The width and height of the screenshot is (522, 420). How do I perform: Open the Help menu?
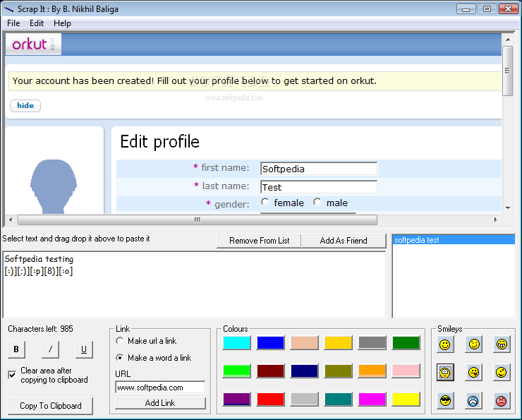[62, 23]
